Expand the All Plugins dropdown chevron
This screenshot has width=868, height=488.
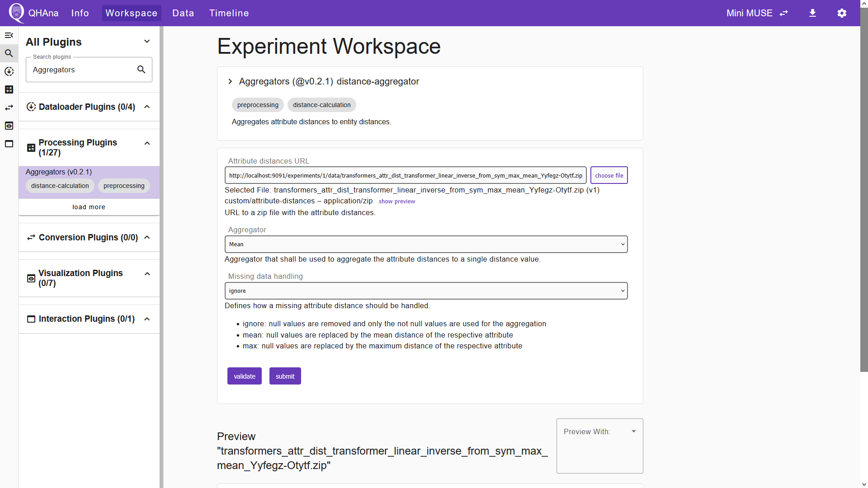click(147, 42)
